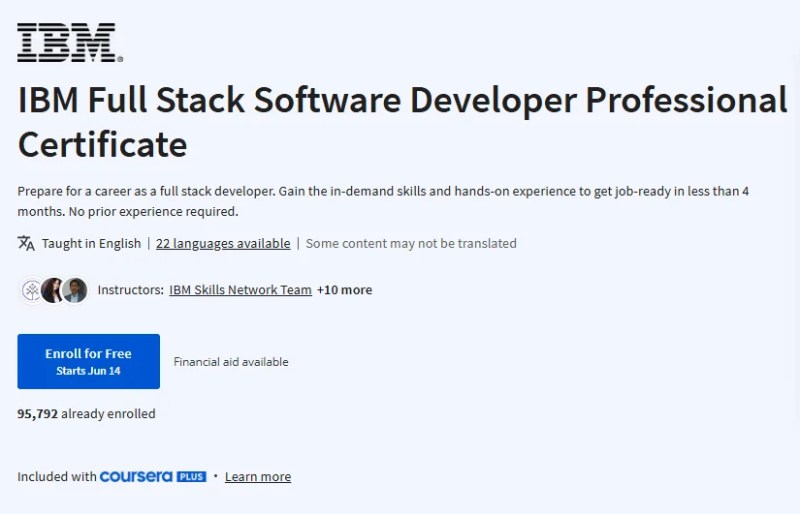Click the Enroll for Free button

(88, 361)
